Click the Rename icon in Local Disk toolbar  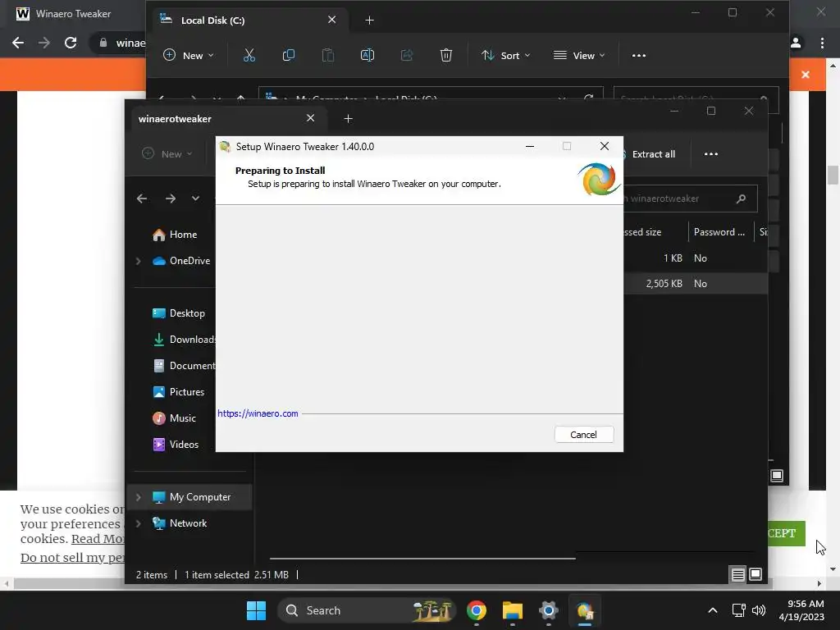coord(367,55)
